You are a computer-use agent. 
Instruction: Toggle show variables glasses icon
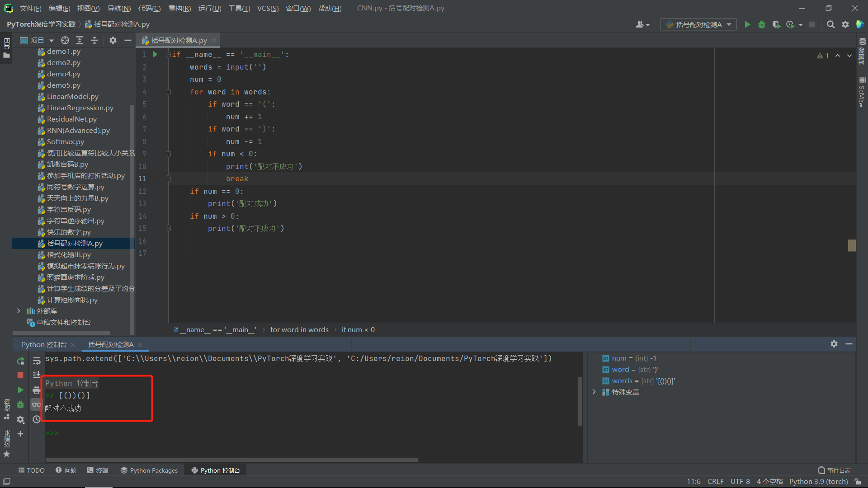pos(37,404)
